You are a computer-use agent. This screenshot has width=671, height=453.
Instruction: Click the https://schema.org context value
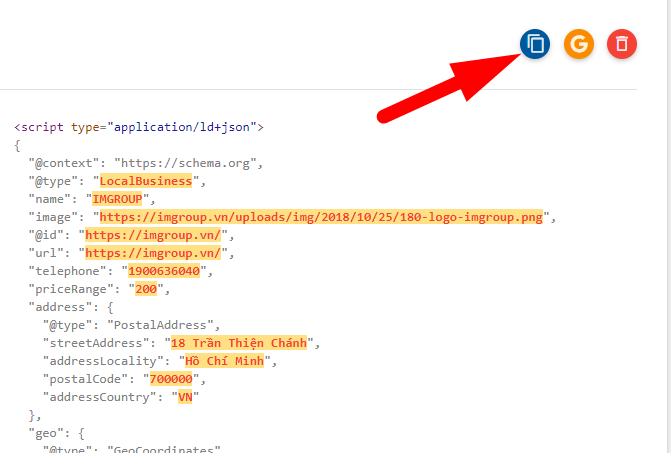[186, 163]
